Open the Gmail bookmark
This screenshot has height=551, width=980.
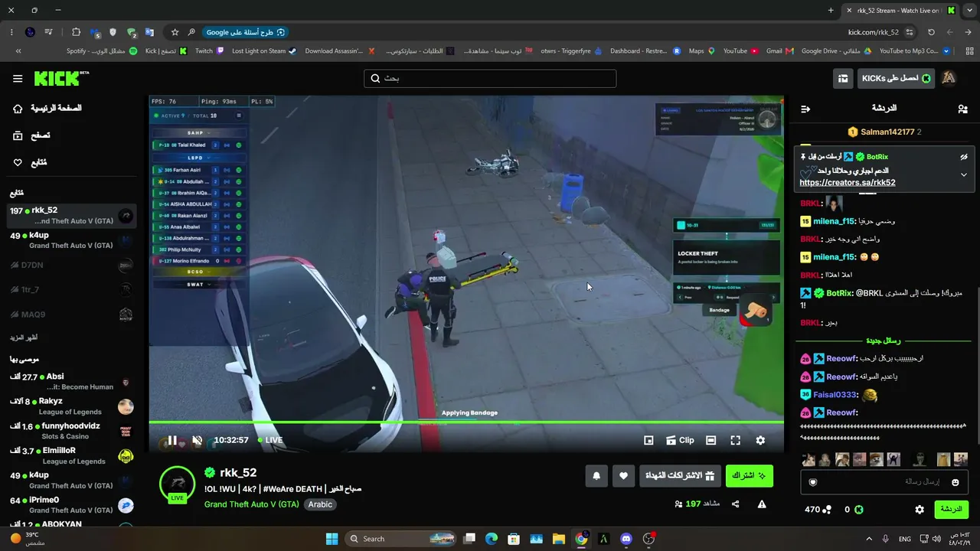(780, 51)
